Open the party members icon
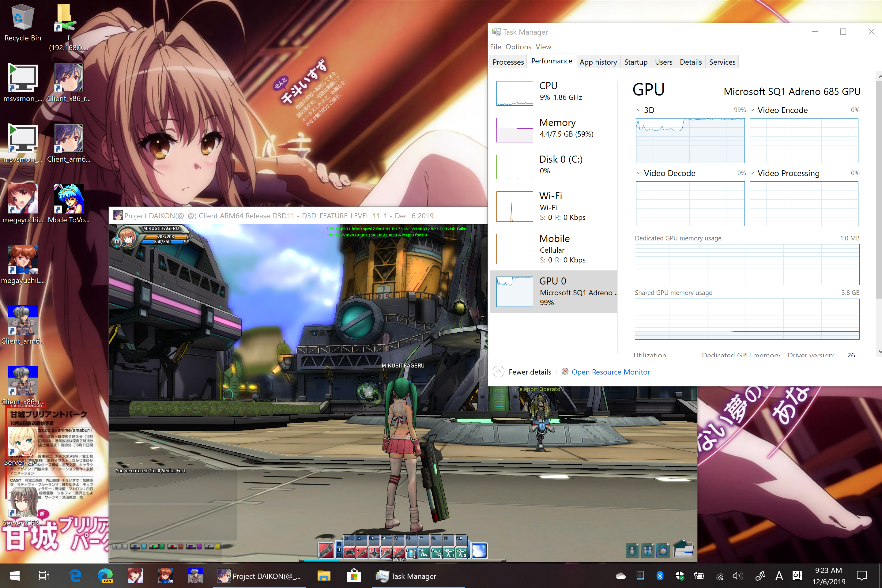The width and height of the screenshot is (882, 588). tap(648, 551)
